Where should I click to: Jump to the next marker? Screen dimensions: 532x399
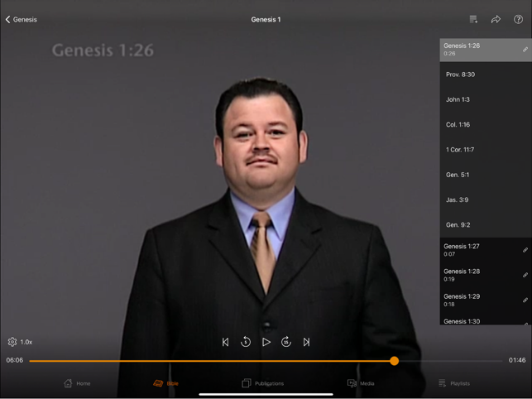[x=306, y=342]
